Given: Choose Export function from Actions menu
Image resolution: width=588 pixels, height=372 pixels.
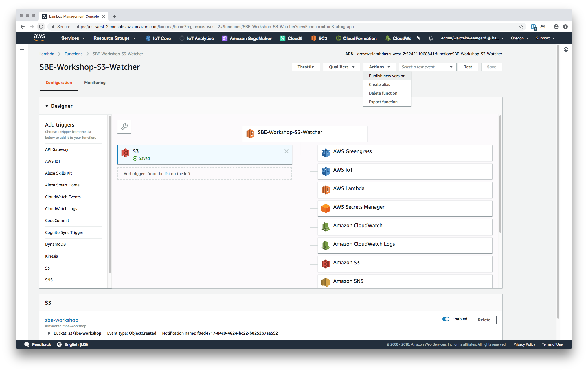Looking at the screenshot, I should [x=387, y=102].
